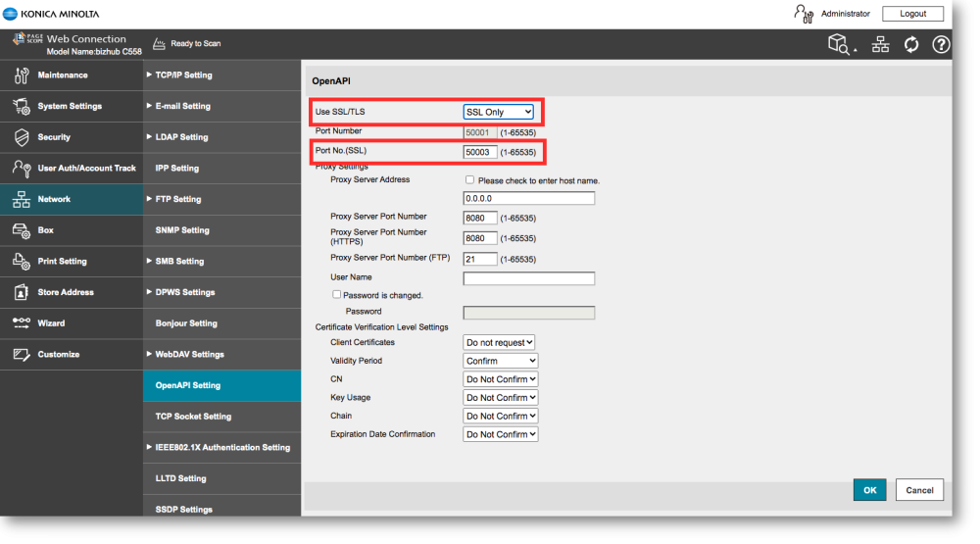
Task: Click the Ready to Scan status icon
Action: [160, 44]
